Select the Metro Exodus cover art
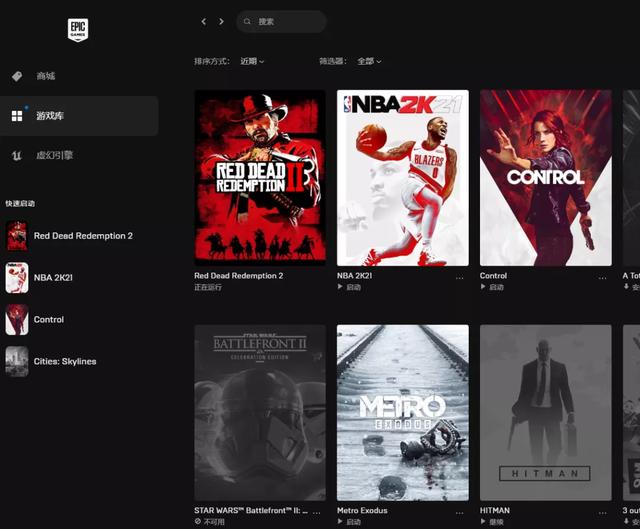Image resolution: width=640 pixels, height=529 pixels. 402,412
